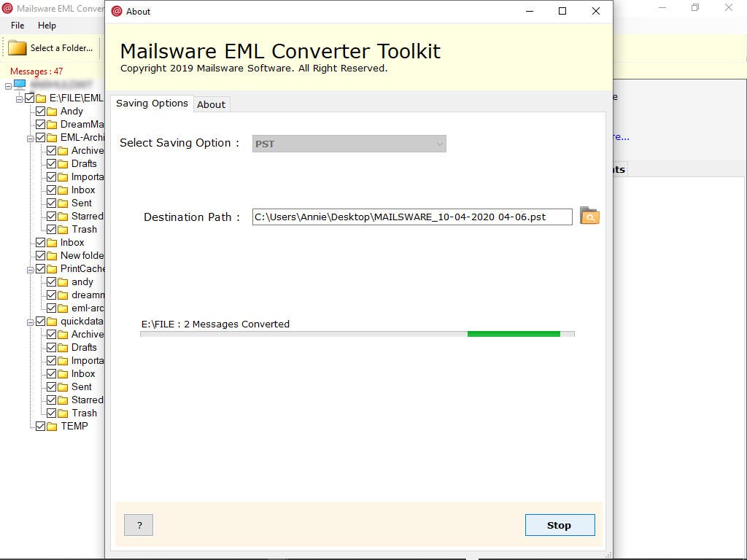747x560 pixels.
Task: Click the browse destination folder icon
Action: [x=589, y=216]
